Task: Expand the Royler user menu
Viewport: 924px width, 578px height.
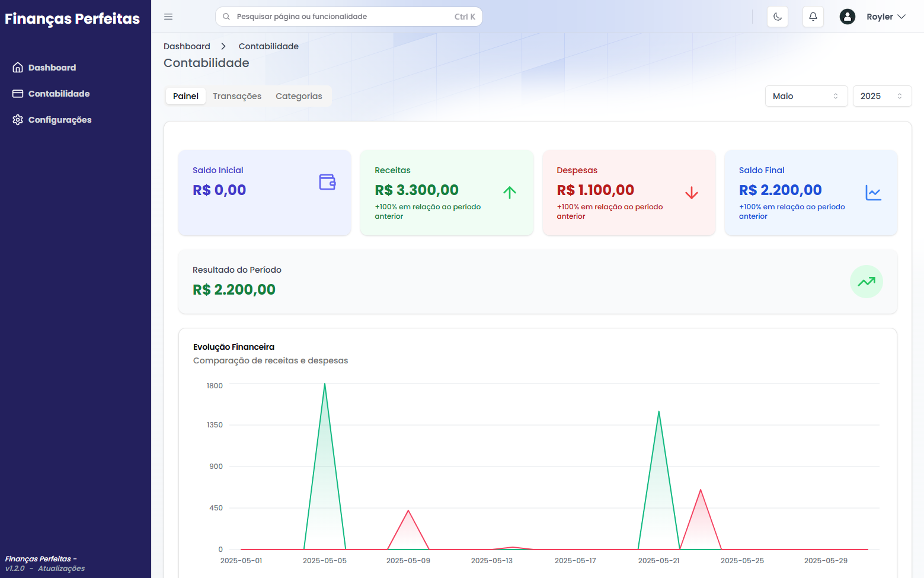Action: tap(886, 17)
